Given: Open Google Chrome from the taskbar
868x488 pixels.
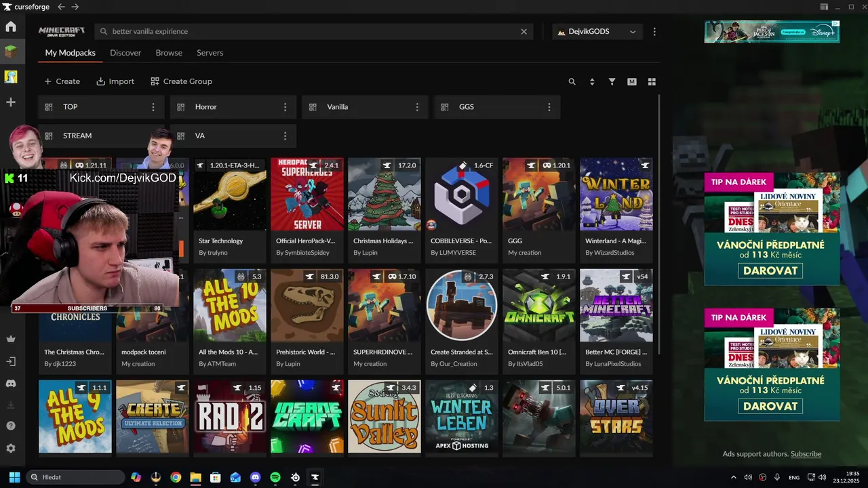Looking at the screenshot, I should click(x=176, y=477).
